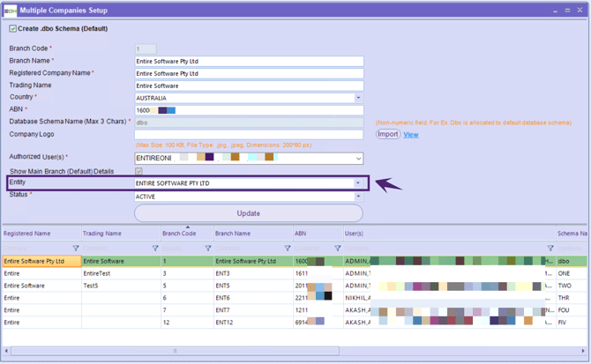Open the Status dropdown arrow
This screenshot has height=364, width=591.
(358, 197)
